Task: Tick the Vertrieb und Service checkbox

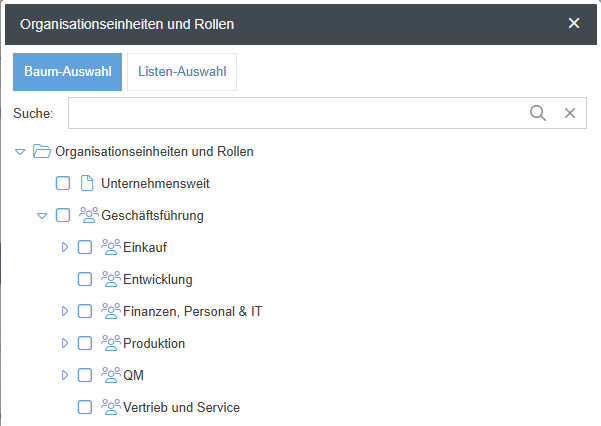Action: 85,407
